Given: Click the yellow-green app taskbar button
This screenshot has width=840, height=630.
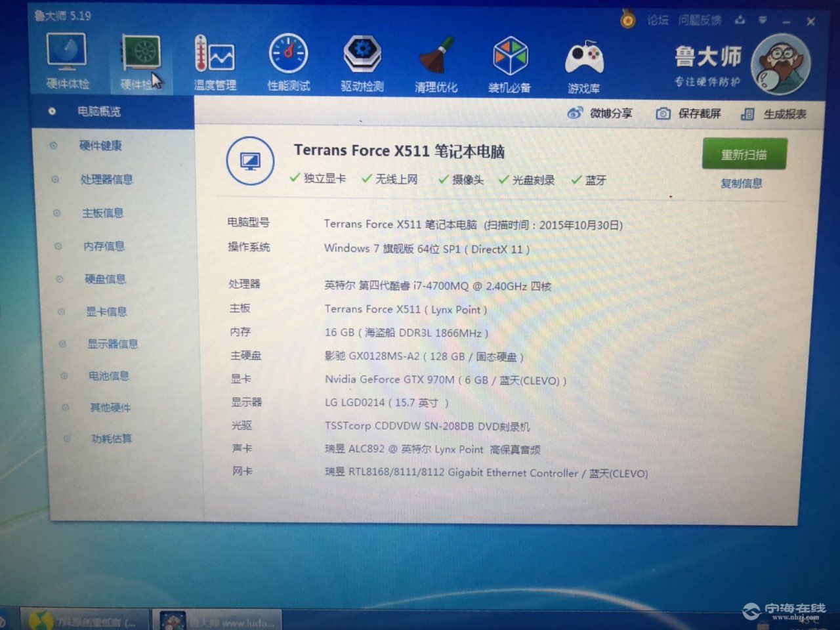Looking at the screenshot, I should click(85, 619).
